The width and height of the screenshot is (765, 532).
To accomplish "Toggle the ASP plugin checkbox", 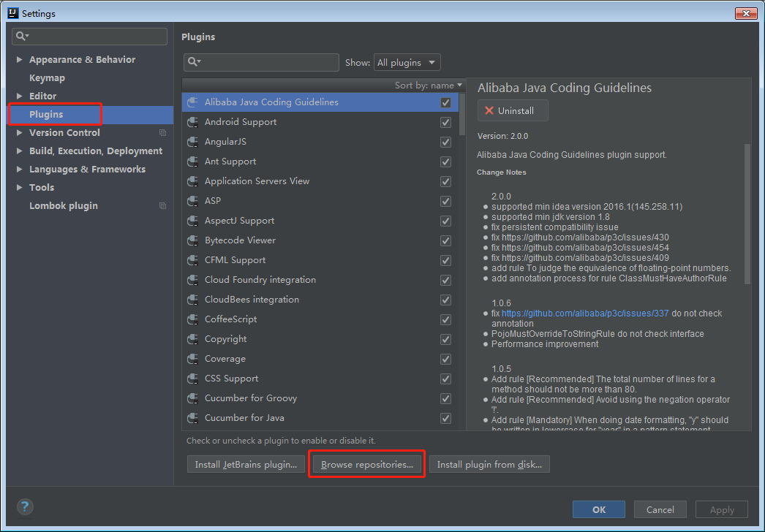I will point(445,201).
